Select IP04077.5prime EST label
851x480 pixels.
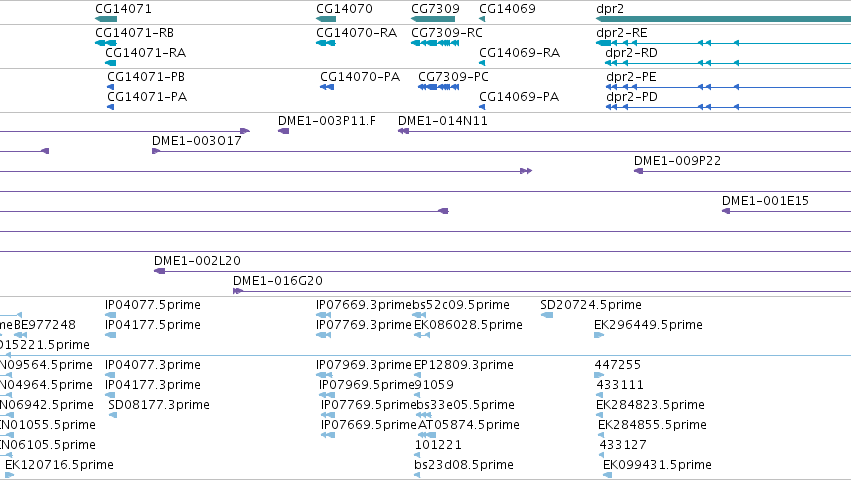153,305
